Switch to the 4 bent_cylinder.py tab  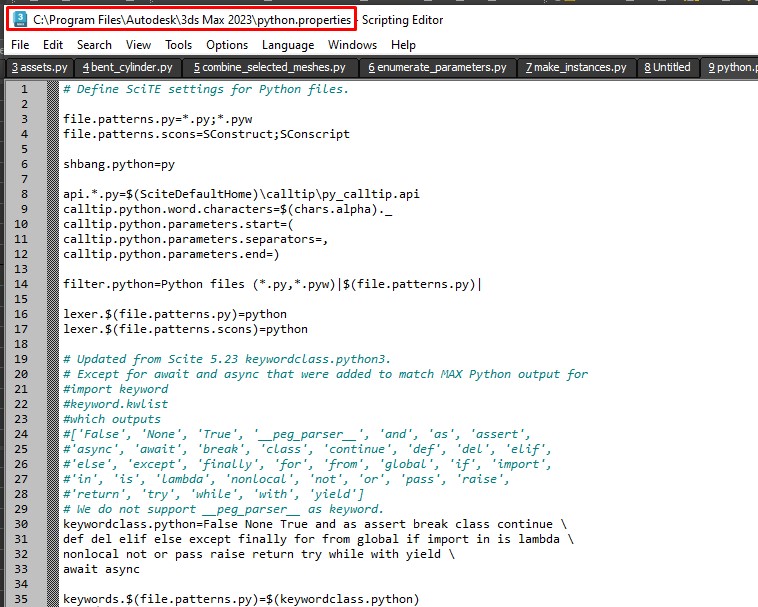(x=128, y=67)
